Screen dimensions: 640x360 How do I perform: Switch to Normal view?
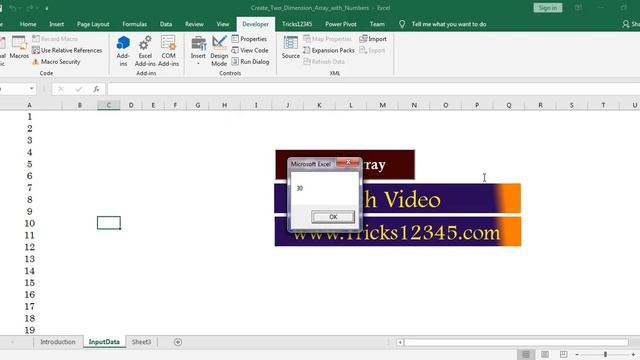tap(526, 354)
